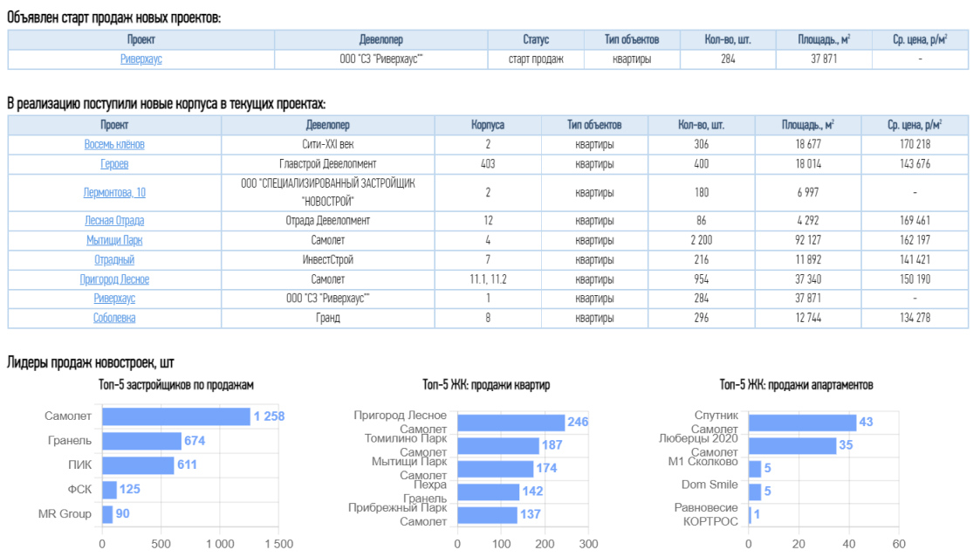Select the Люберцы 2020 bar showing 35
980x557 pixels.
(792, 446)
